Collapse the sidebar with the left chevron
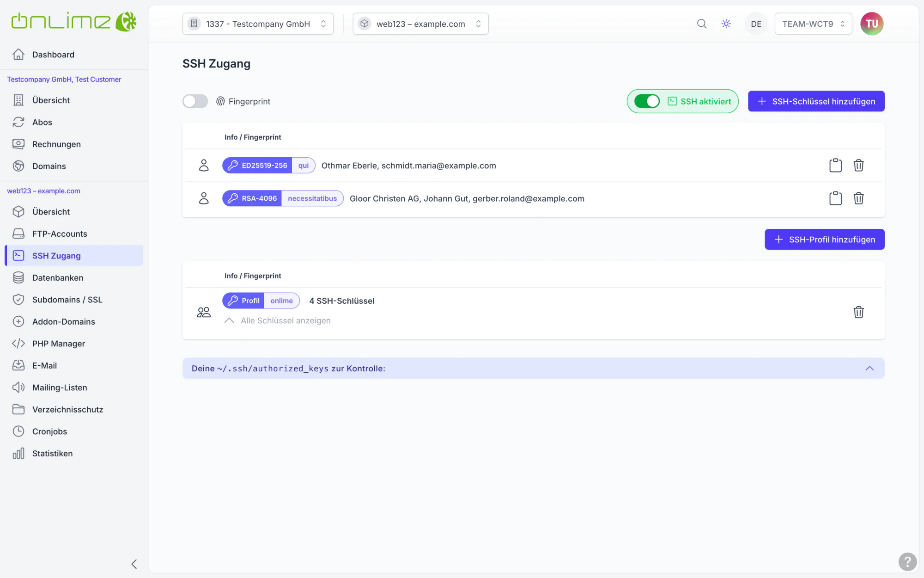 click(x=134, y=564)
